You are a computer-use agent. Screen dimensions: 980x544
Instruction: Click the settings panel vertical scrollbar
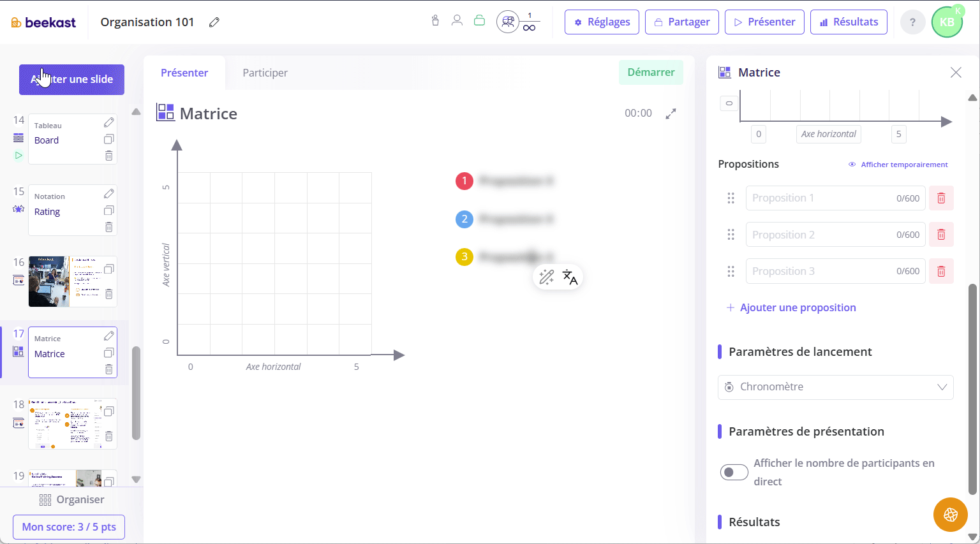click(x=972, y=389)
